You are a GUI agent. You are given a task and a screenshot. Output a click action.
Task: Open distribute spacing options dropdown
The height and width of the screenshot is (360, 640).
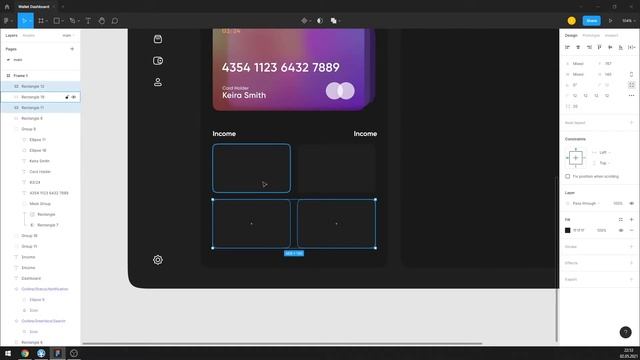(x=631, y=47)
